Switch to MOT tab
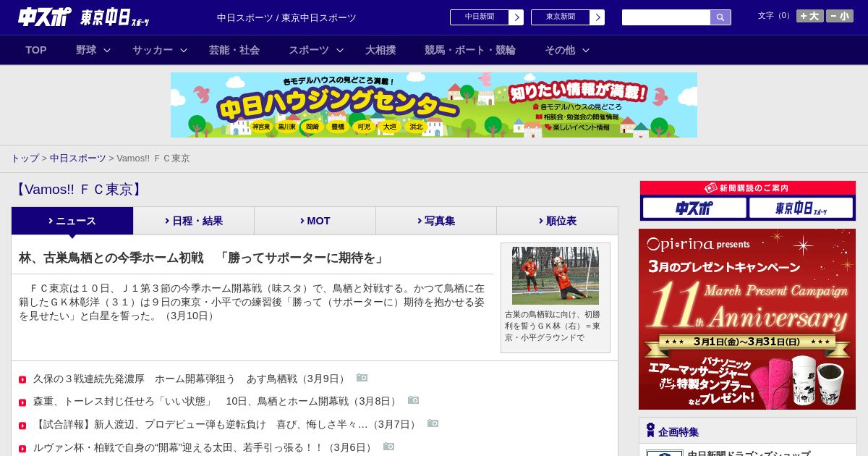This screenshot has width=868, height=456. 315,221
